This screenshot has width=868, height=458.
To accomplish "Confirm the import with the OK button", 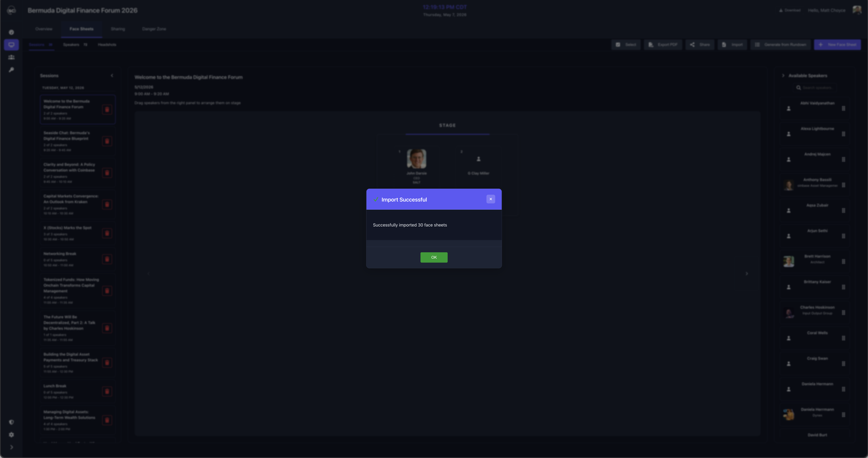I will tap(434, 257).
